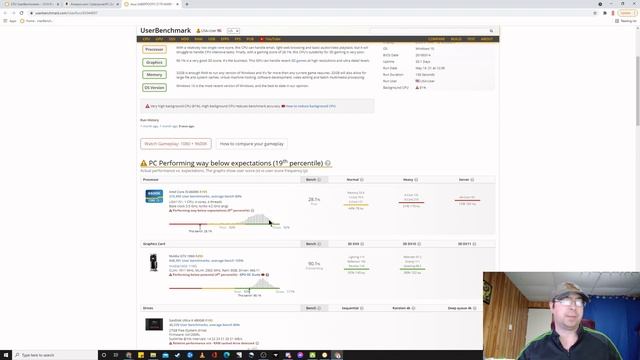Click the Graphics summary button
The height and width of the screenshot is (360, 640).
tap(154, 62)
